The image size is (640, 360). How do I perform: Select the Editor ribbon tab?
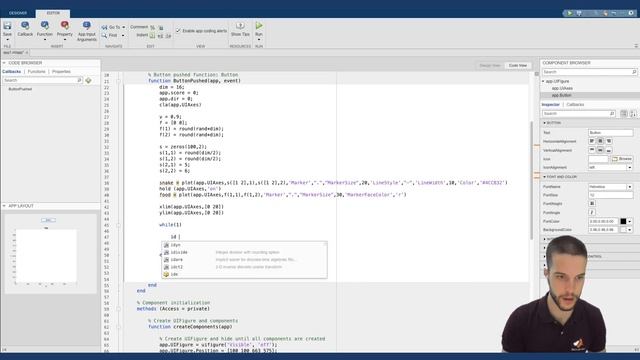tap(53, 13)
